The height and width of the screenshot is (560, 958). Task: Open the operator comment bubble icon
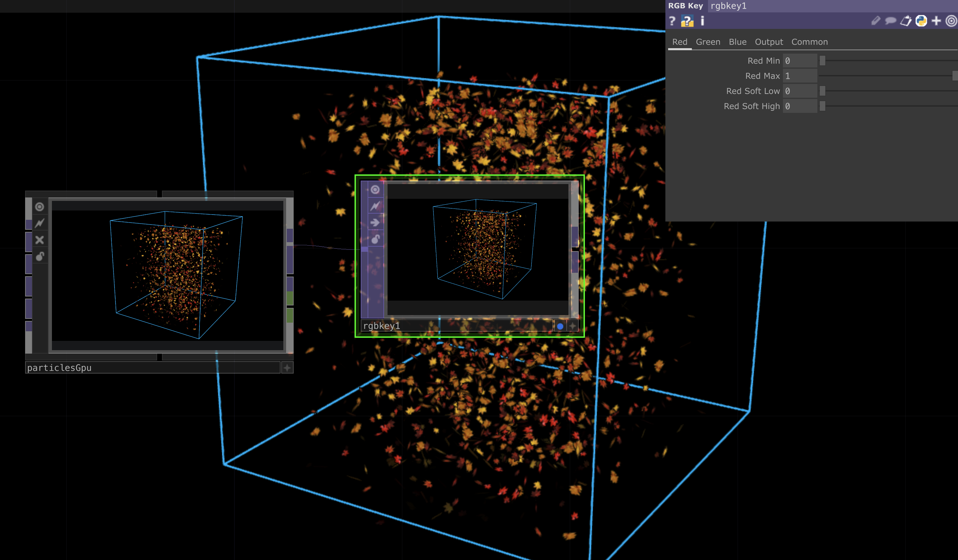click(x=890, y=21)
